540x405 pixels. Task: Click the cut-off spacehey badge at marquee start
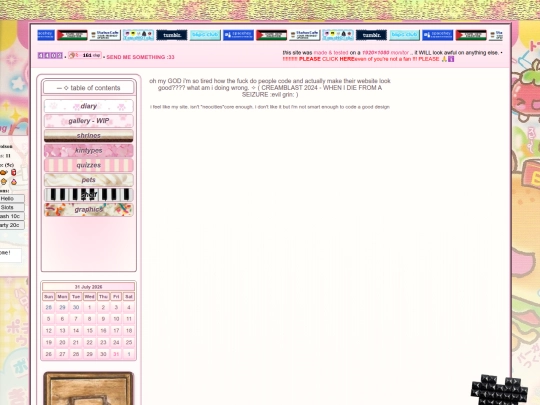46,35
